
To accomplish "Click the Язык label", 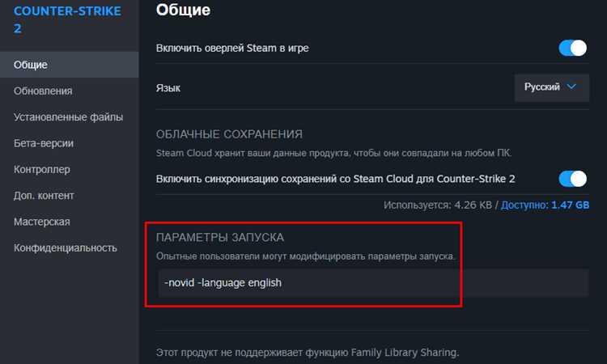I will (168, 88).
